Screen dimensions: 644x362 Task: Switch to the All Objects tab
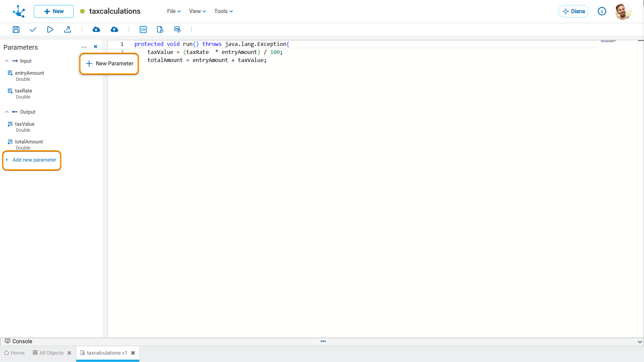[x=51, y=353]
